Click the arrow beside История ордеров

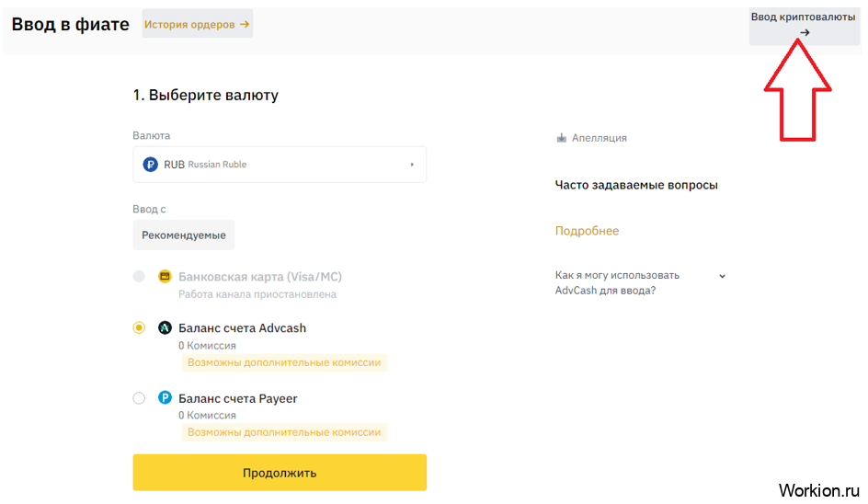coord(245,25)
